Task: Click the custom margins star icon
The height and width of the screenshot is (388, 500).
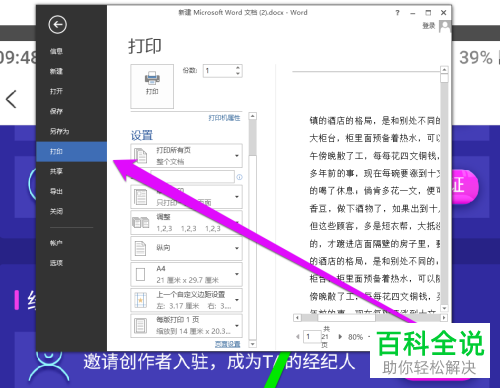Action: pyautogui.click(x=140, y=300)
